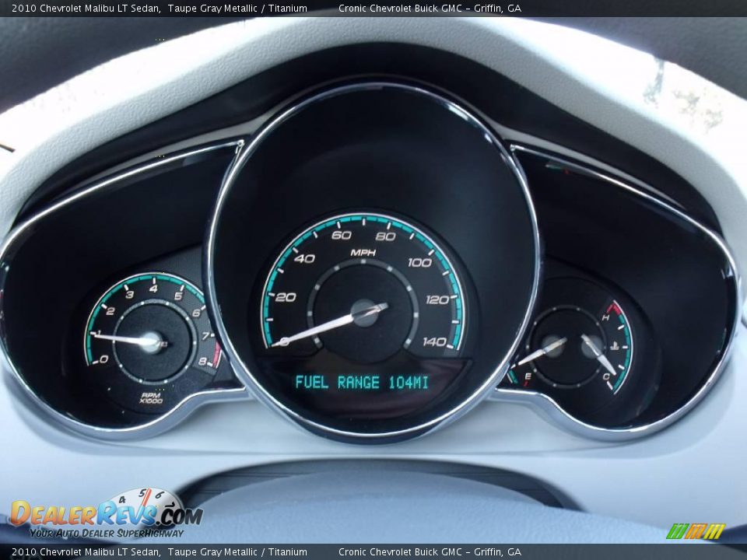The height and width of the screenshot is (560, 747).
Task: Click the H mark on temperature gauge
Action: (x=605, y=317)
